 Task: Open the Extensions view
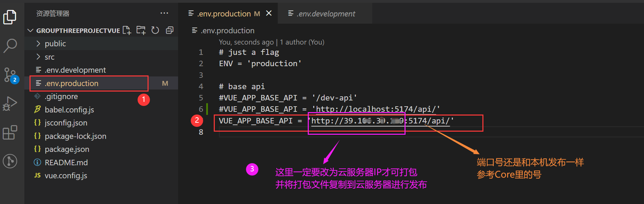10,132
